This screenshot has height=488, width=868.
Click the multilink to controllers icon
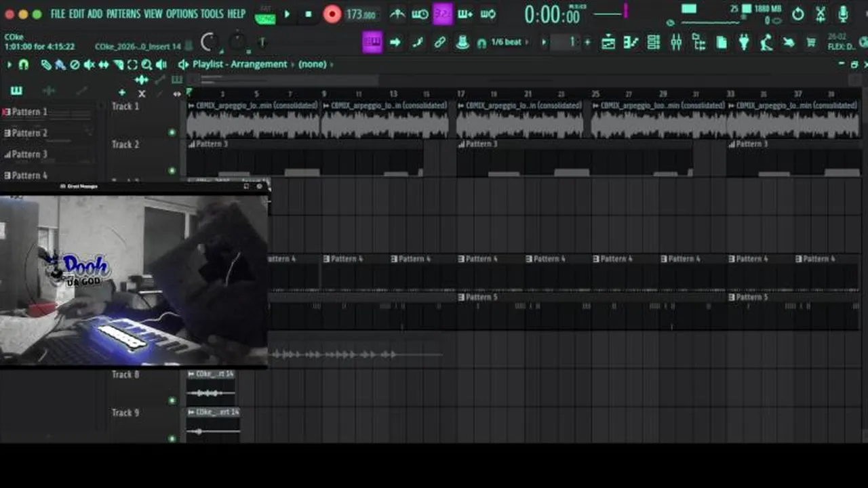(462, 42)
